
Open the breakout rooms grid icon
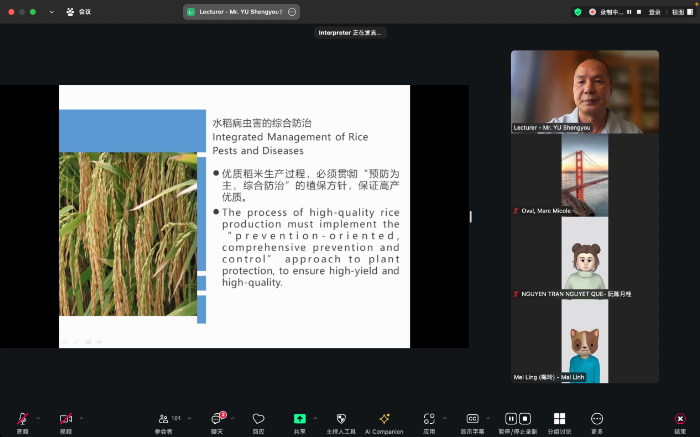click(559, 418)
